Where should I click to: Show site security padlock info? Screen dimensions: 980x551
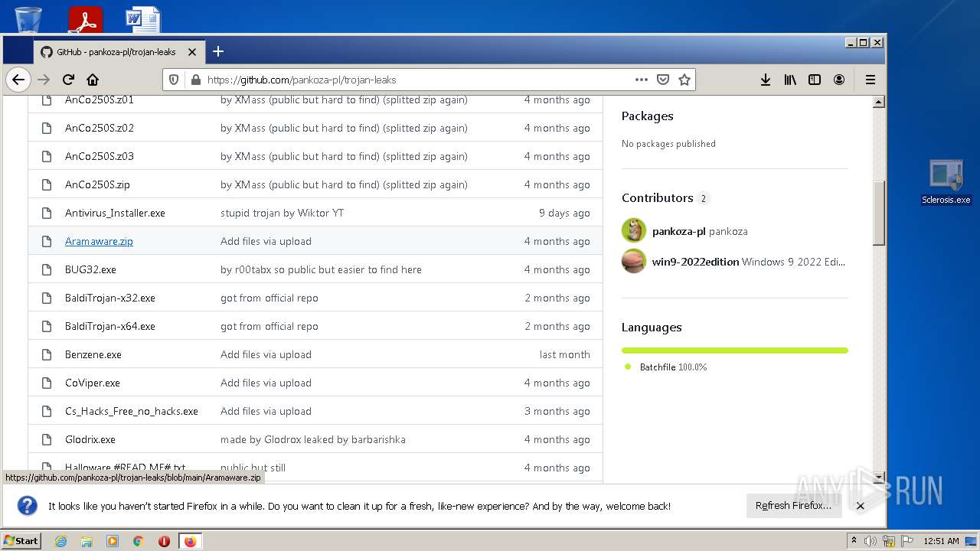(195, 80)
